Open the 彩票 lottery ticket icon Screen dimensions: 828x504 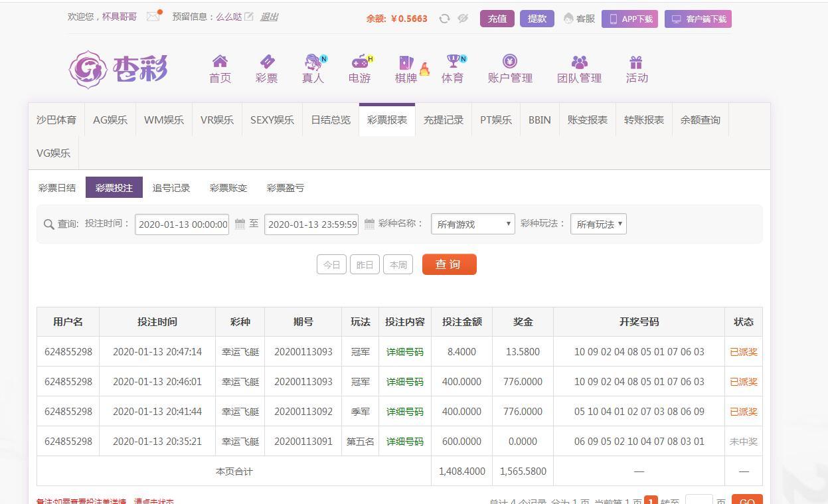(266, 62)
